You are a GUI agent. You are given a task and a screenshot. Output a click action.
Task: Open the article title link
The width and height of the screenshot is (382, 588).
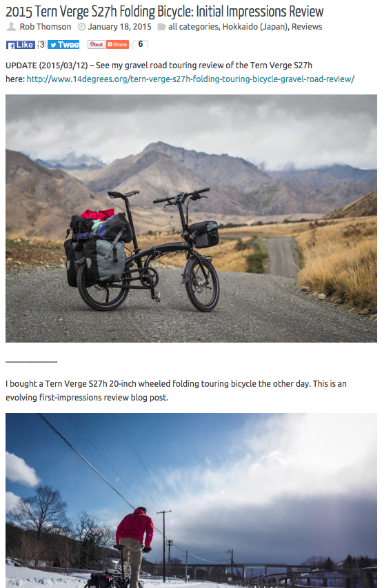(x=164, y=12)
